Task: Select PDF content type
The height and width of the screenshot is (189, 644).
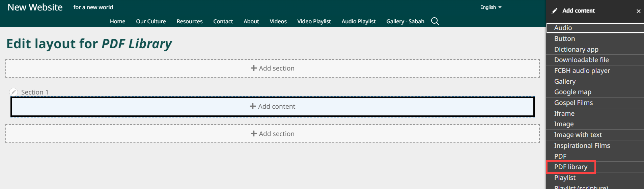Action: point(595,156)
